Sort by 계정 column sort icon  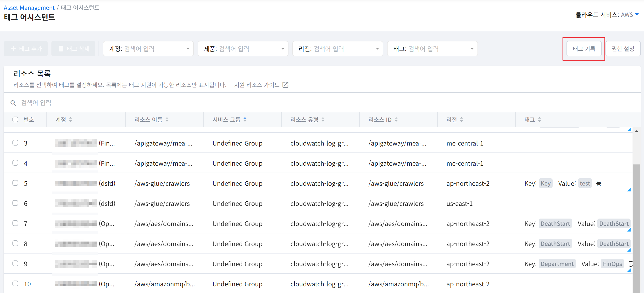[x=71, y=120]
